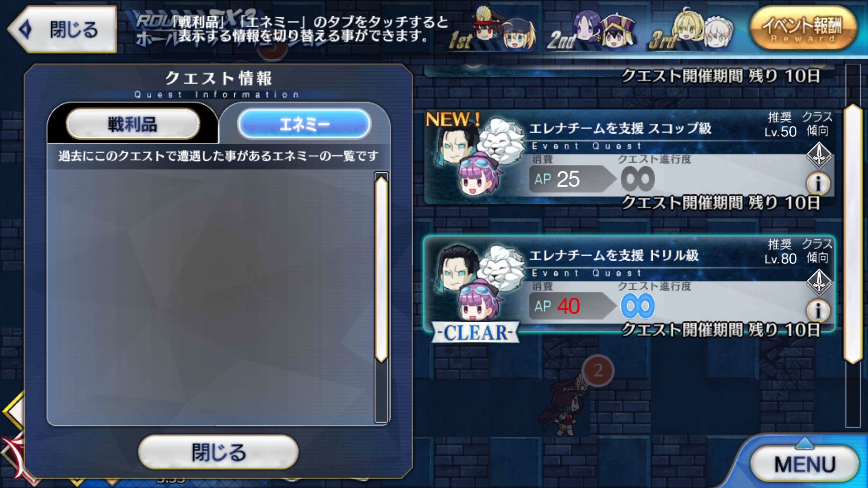Click top-left 閉じる back button
Screen dimensions: 868x488
[62, 29]
